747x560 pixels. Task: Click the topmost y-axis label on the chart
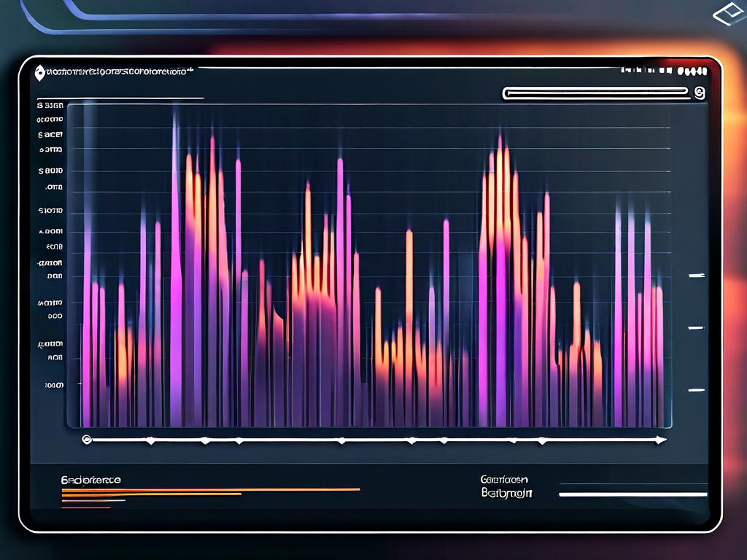pyautogui.click(x=50, y=105)
